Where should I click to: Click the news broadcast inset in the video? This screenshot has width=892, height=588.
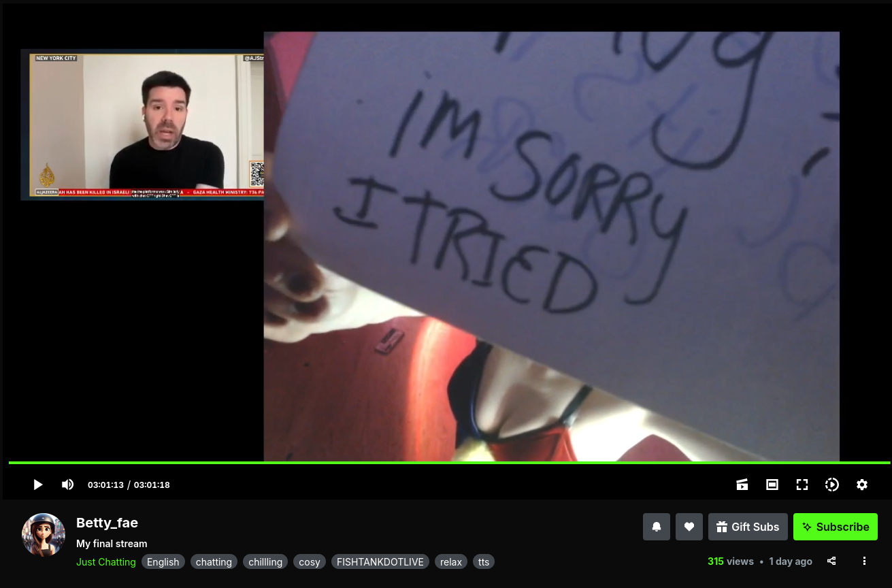(x=142, y=125)
